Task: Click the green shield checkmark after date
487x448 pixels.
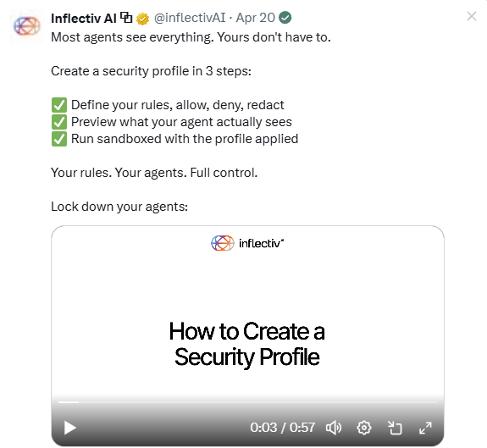Action: (285, 18)
